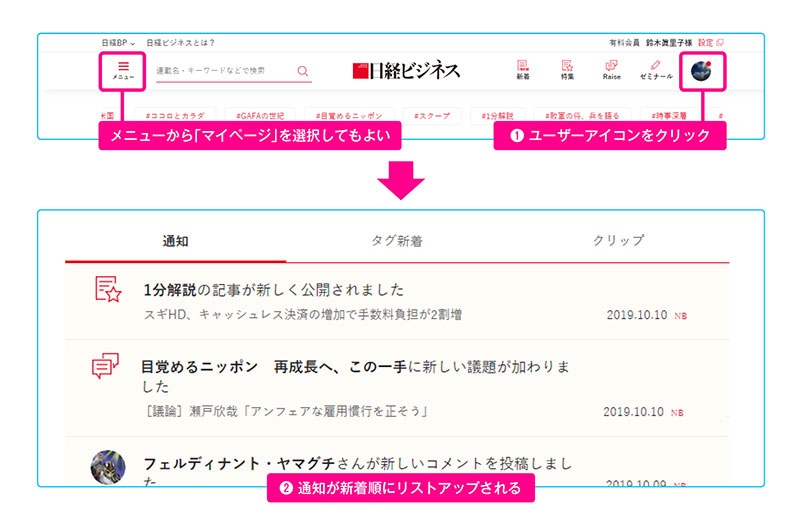The width and height of the screenshot is (800, 526).
Task: Select the #ココロとカラダ tag
Action: tap(175, 116)
